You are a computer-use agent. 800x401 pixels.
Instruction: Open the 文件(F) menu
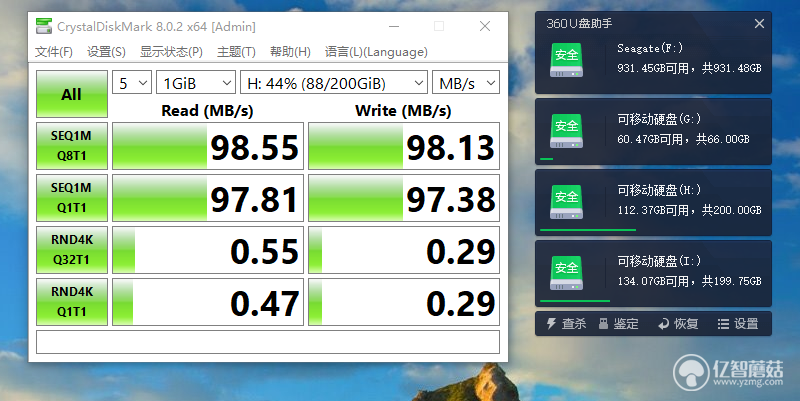click(54, 52)
